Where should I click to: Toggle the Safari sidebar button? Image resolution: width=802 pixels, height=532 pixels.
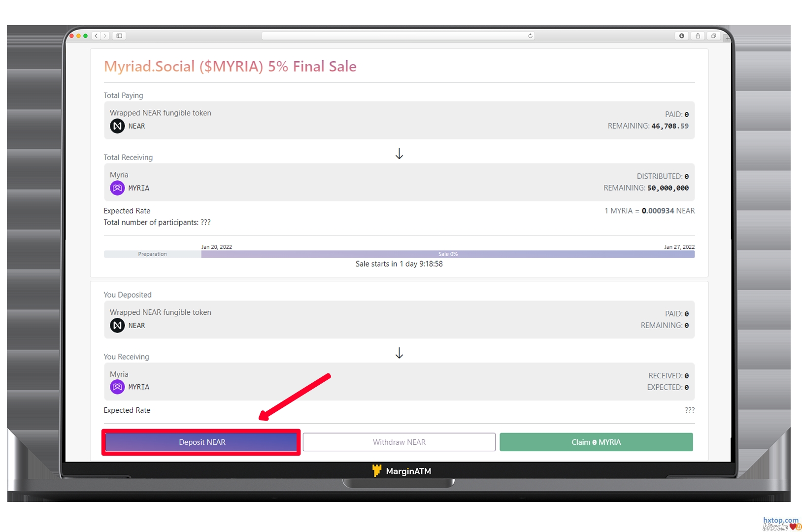(x=119, y=36)
